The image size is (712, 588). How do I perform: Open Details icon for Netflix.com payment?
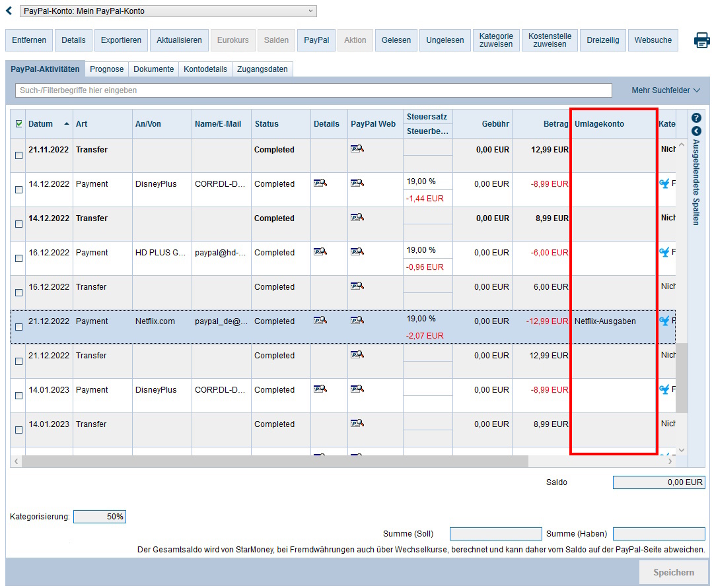point(320,321)
